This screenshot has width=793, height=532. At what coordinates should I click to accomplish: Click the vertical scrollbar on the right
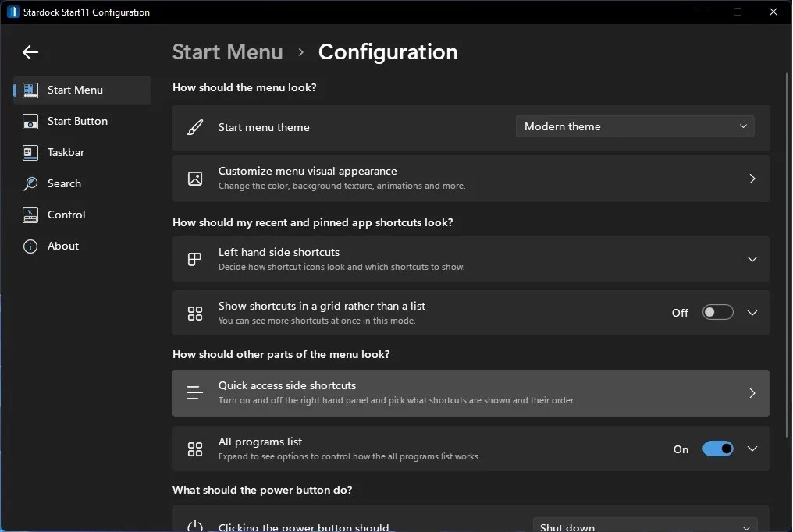(x=787, y=255)
